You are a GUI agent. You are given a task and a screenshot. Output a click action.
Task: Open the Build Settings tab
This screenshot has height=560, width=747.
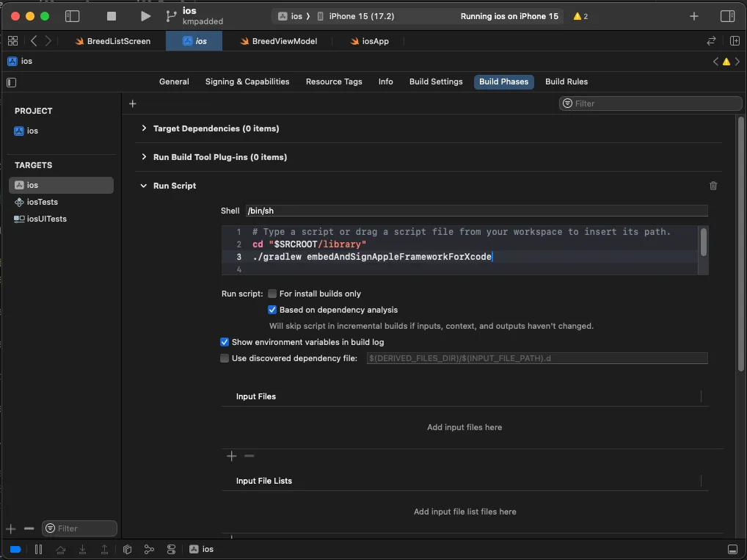coord(436,81)
